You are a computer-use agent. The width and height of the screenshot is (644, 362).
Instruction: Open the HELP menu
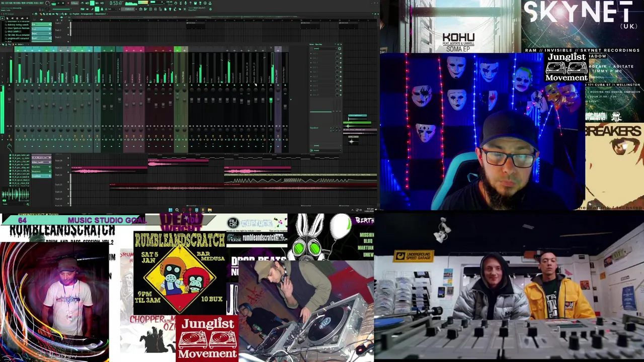(x=41, y=3)
